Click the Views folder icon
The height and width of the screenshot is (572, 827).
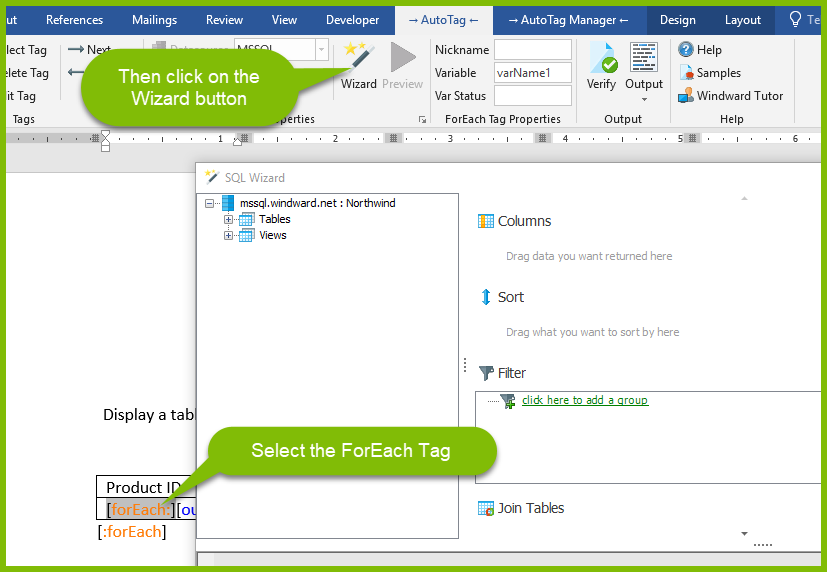pyautogui.click(x=246, y=236)
